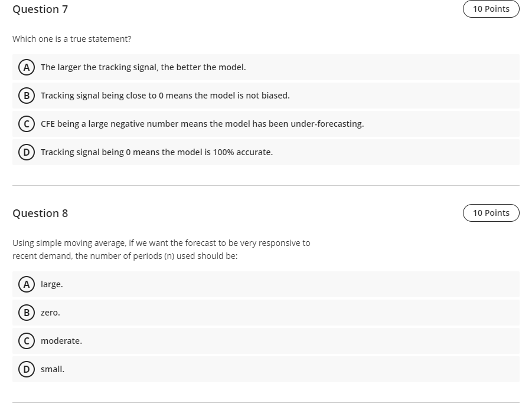Choose the 'moderate.' answer text

[x=61, y=341]
